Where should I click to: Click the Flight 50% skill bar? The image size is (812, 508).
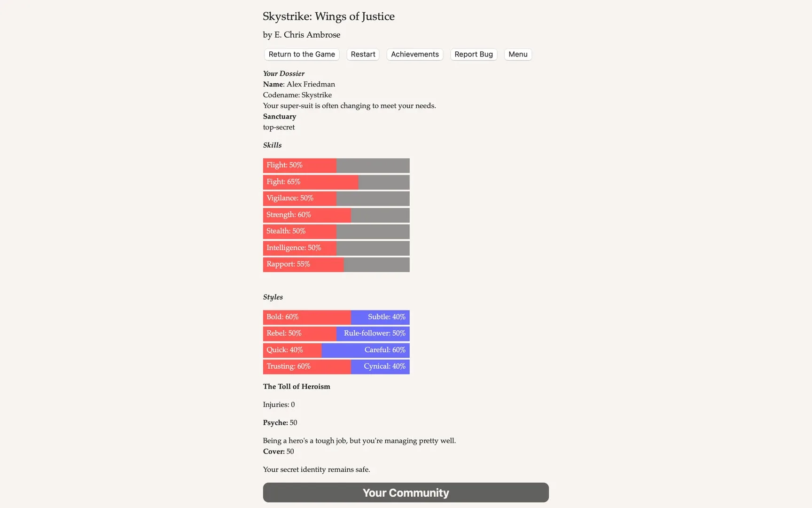[336, 166]
